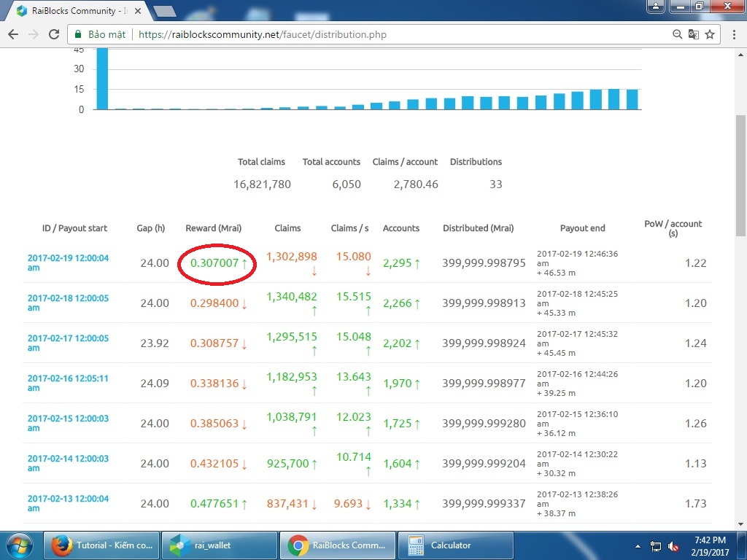Switch to Firefox Tutorial taskbar window
The image size is (747, 560).
pos(102,545)
